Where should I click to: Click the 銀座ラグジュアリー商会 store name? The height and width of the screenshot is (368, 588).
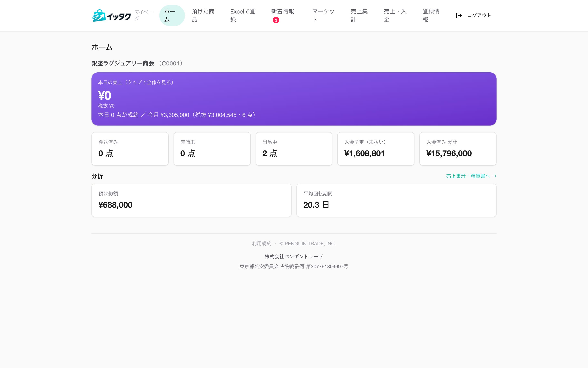point(123,63)
